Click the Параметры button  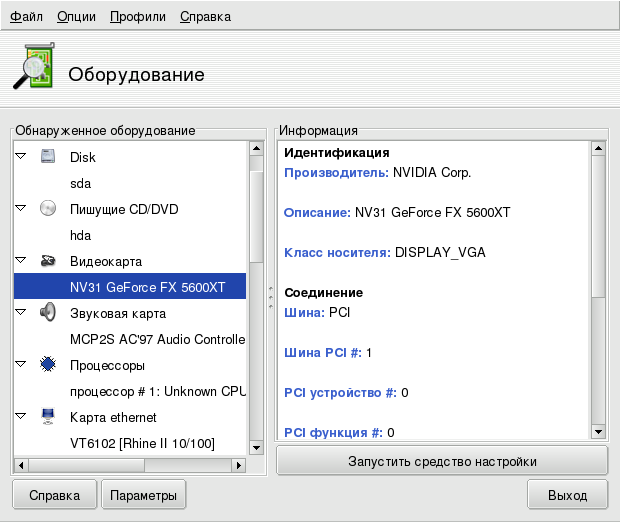point(144,495)
